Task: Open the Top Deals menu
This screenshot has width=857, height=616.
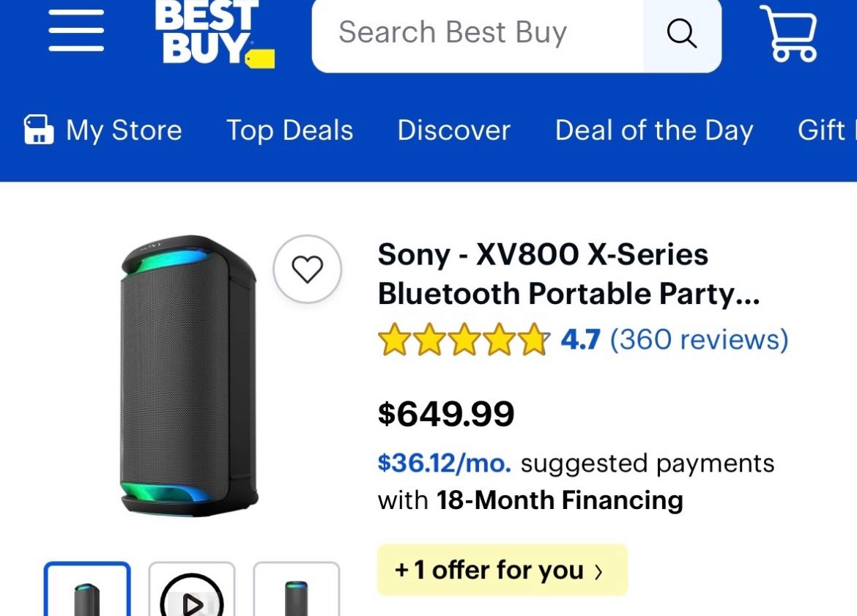Action: tap(290, 130)
